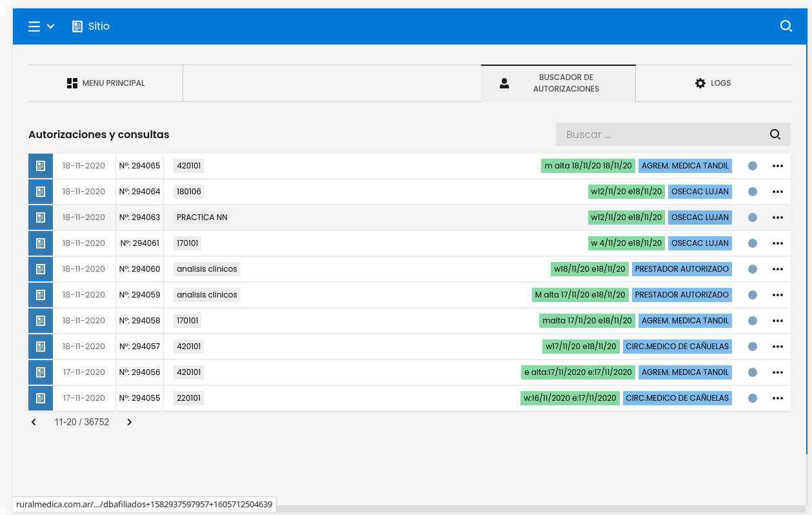Open the document icon for Nº 294065

pyautogui.click(x=41, y=166)
